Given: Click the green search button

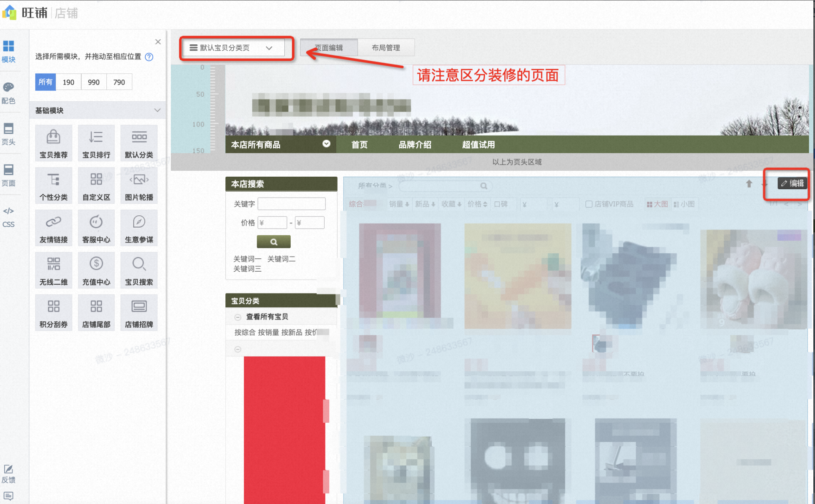Looking at the screenshot, I should 273,242.
